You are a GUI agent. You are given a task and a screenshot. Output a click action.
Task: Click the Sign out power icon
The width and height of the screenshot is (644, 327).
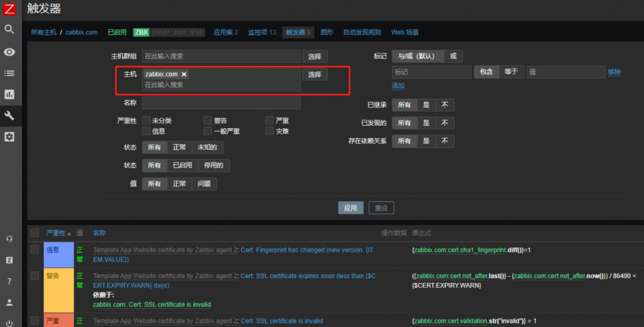coord(9,323)
